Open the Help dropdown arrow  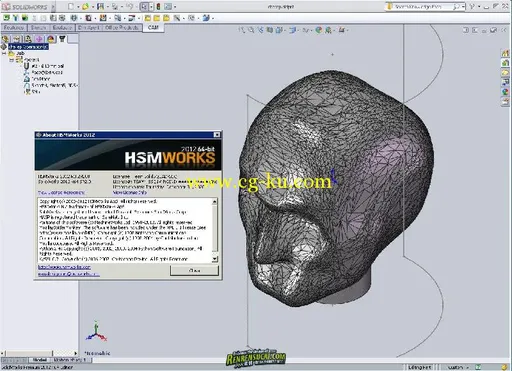(x=479, y=7)
